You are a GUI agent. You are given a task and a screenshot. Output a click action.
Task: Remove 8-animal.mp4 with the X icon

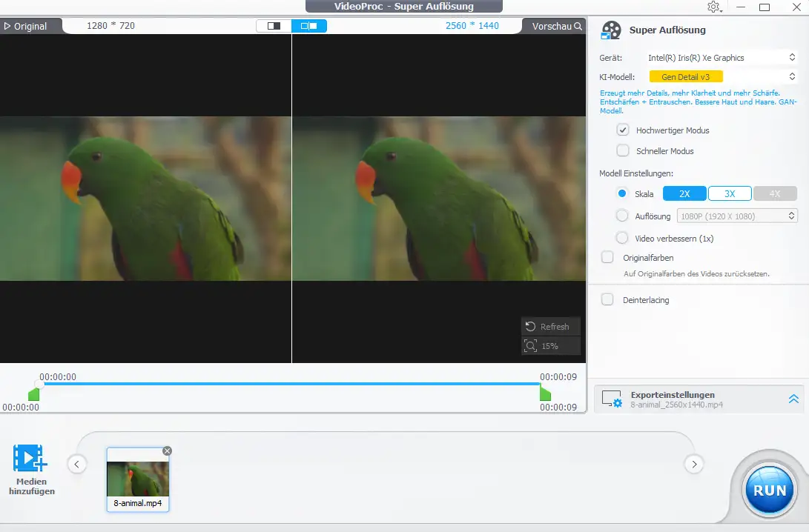pyautogui.click(x=167, y=451)
